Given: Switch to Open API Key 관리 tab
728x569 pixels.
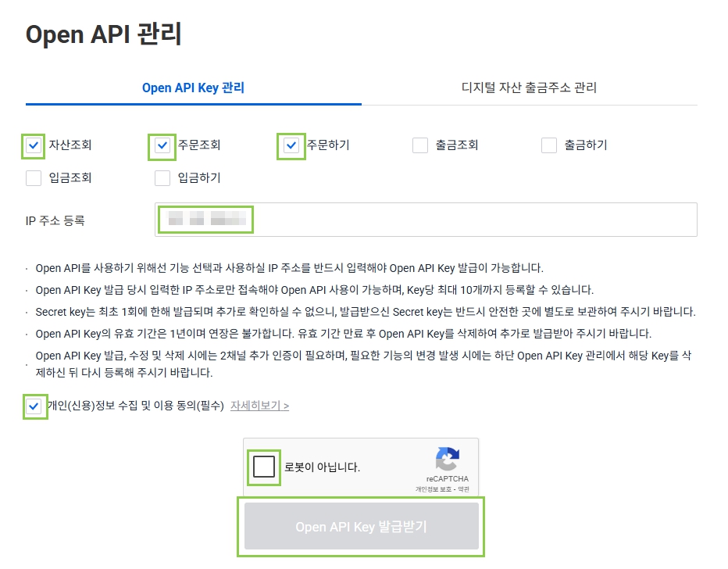Looking at the screenshot, I should coord(193,88).
